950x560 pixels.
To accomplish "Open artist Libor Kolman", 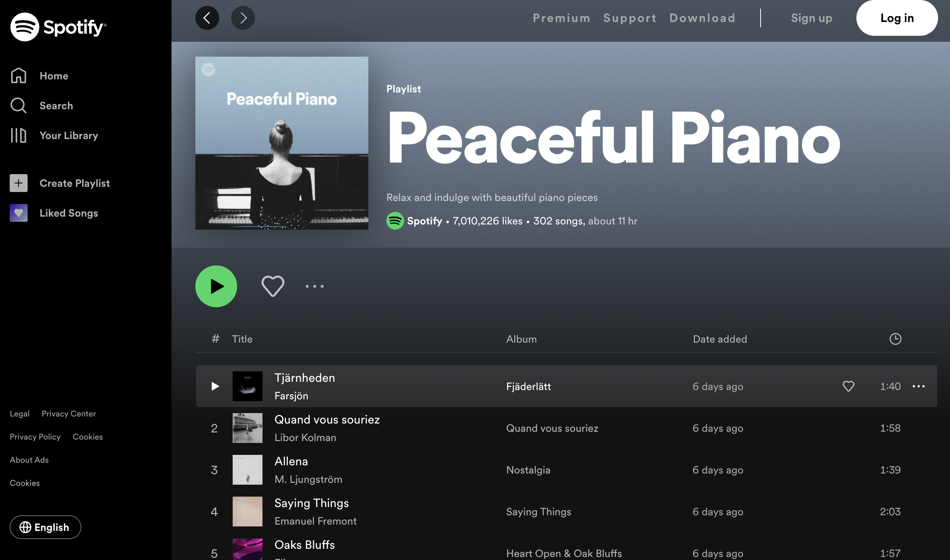I will (x=305, y=438).
